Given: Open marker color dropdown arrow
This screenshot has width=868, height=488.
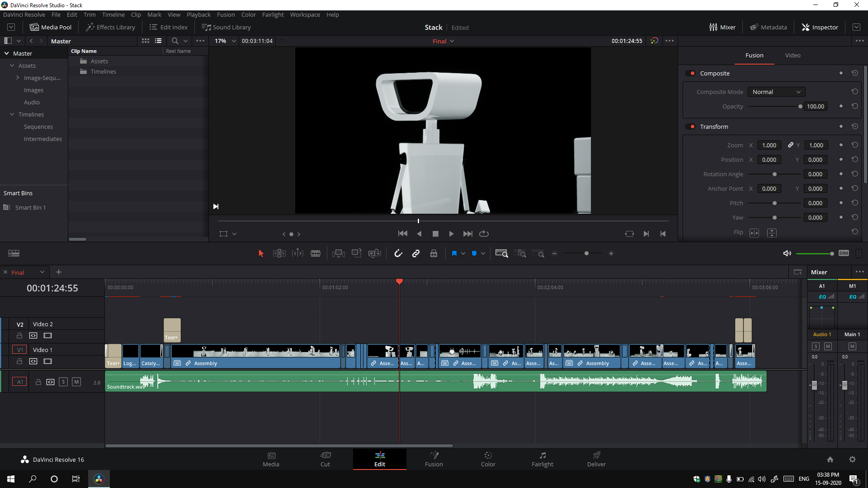Looking at the screenshot, I should (x=483, y=253).
